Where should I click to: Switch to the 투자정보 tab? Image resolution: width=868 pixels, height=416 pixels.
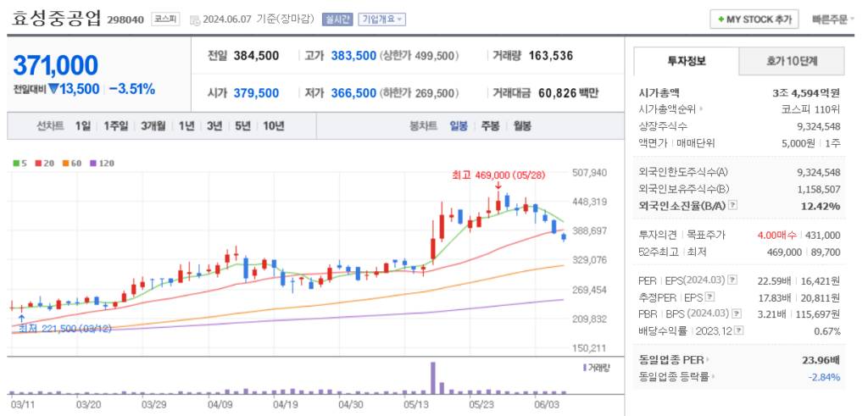[687, 61]
